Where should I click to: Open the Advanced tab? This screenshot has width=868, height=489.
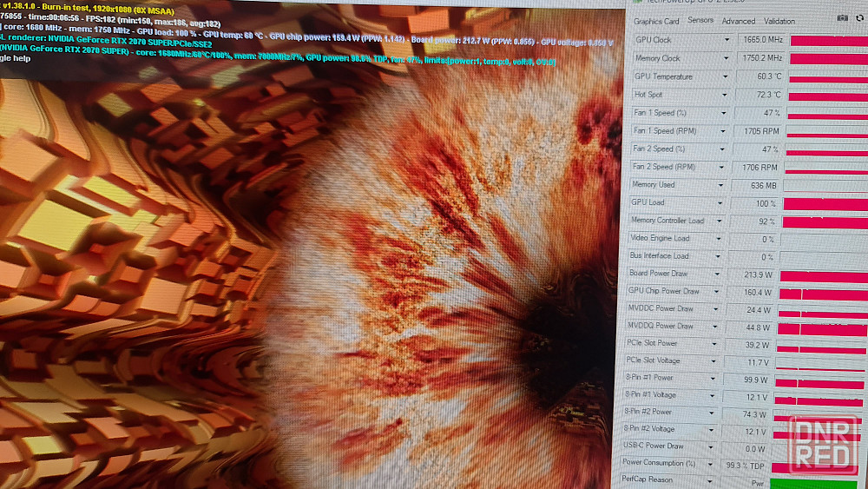point(739,21)
